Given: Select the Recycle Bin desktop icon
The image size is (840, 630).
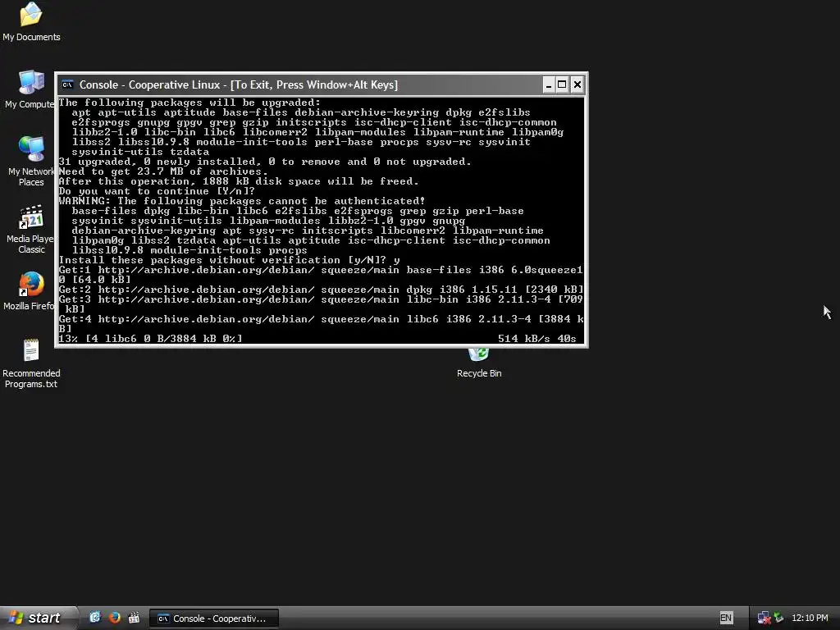Looking at the screenshot, I should pyautogui.click(x=479, y=363).
